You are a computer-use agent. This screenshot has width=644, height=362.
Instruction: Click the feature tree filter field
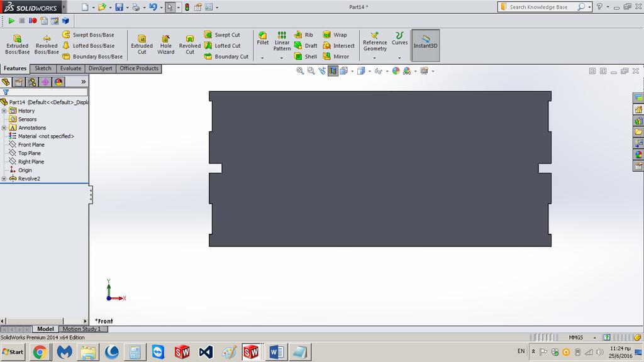click(x=45, y=92)
